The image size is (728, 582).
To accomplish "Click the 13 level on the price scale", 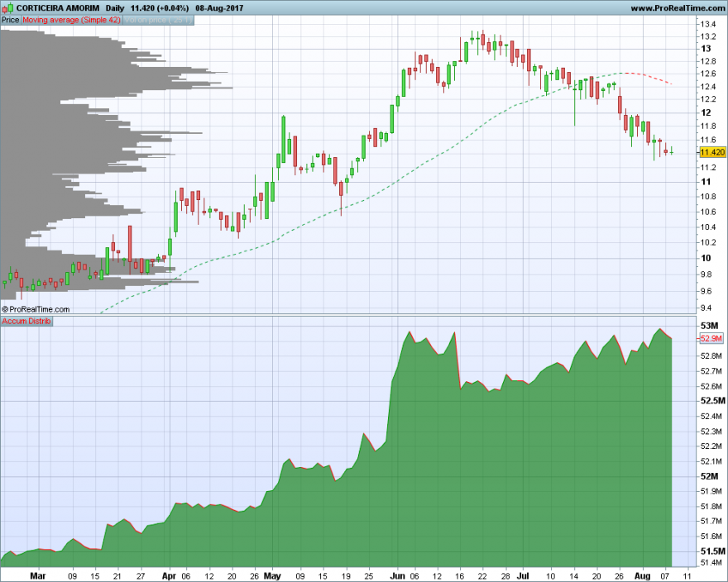I will click(706, 49).
